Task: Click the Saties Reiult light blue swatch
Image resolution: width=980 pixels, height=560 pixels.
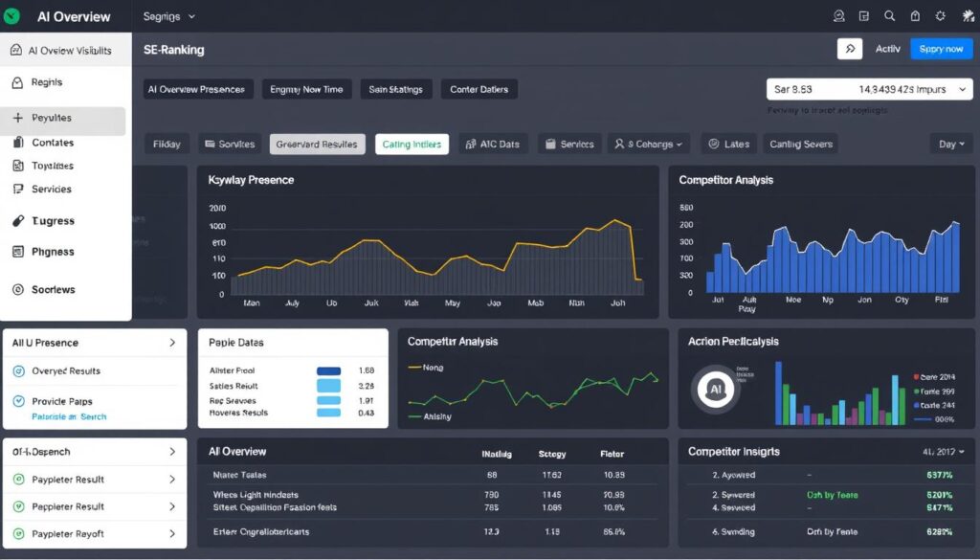Action: click(329, 386)
